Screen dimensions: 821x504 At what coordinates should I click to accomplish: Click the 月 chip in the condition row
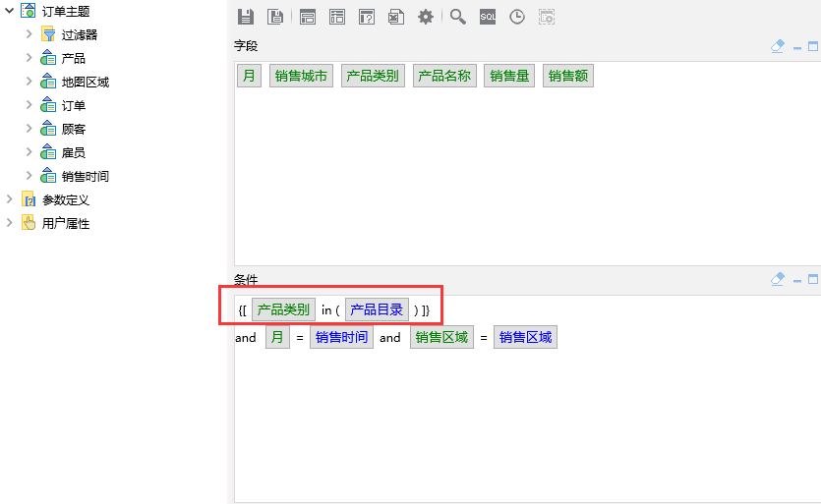point(277,337)
